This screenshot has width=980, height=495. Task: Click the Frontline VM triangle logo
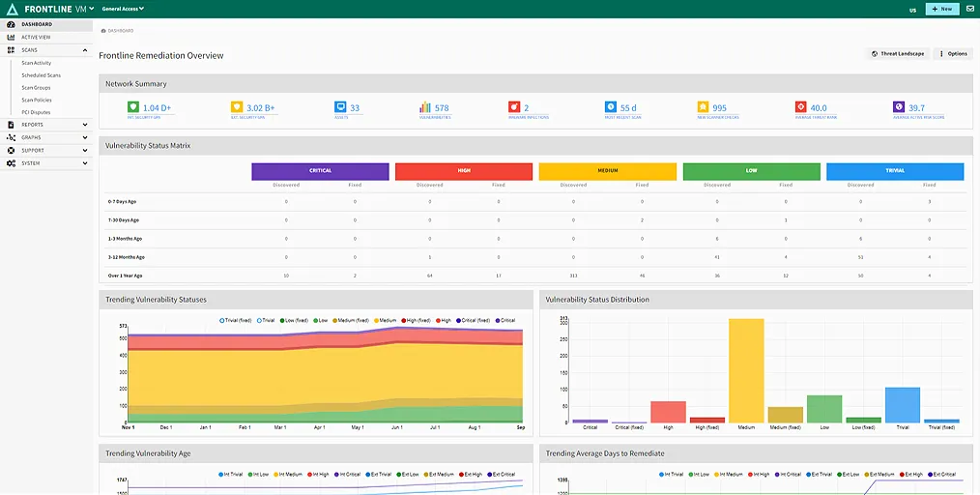(x=12, y=9)
